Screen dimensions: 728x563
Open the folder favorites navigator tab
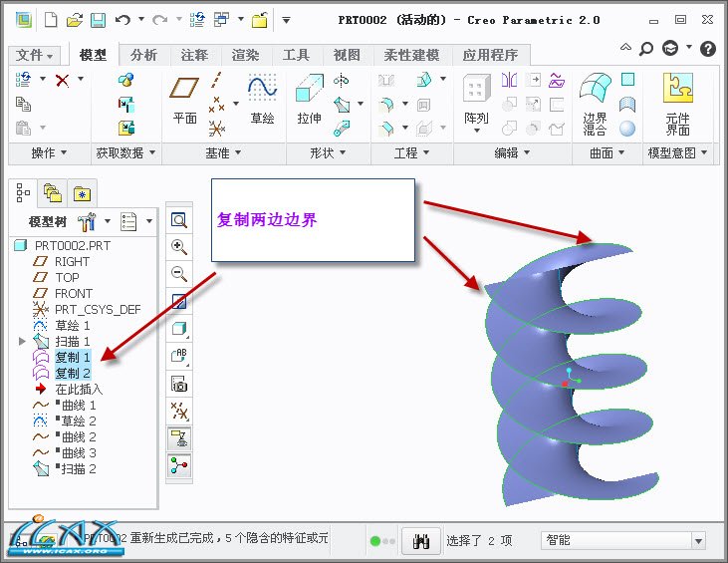83,192
